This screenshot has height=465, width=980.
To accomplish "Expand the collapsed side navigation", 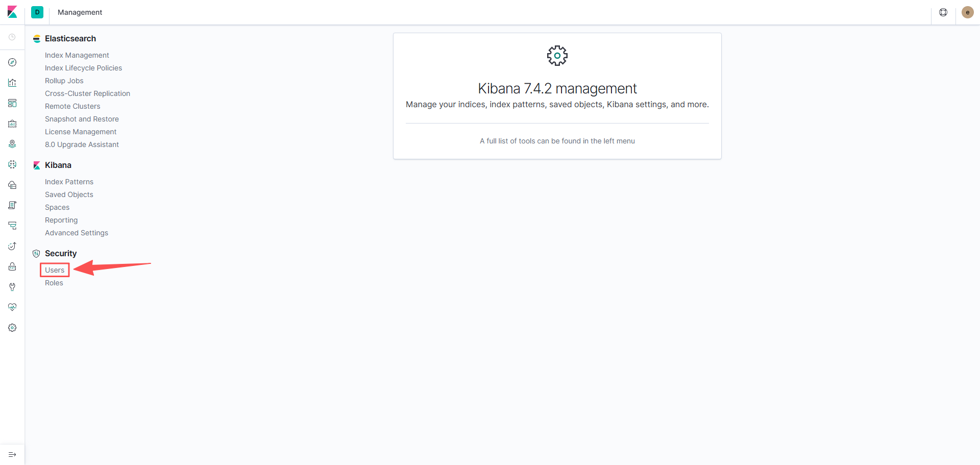I will pyautogui.click(x=12, y=454).
